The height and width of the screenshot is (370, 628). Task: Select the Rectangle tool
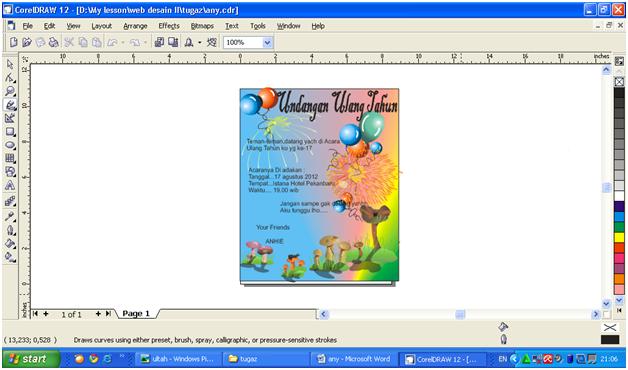click(10, 132)
